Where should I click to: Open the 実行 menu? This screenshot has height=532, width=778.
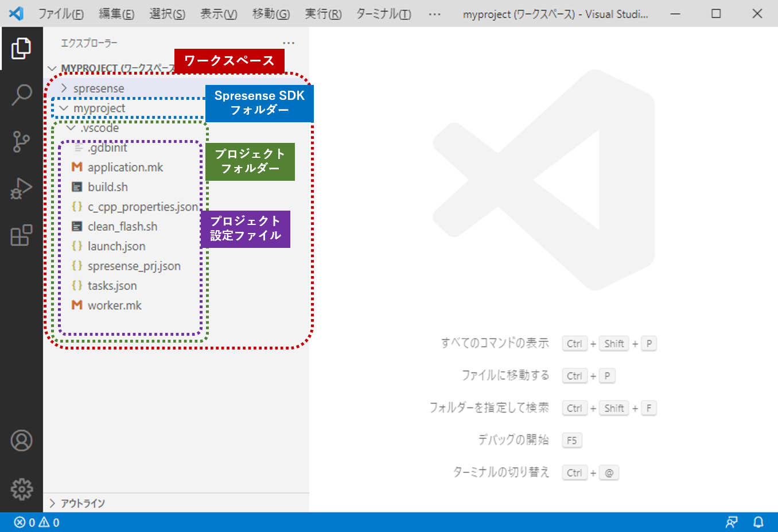(x=322, y=14)
